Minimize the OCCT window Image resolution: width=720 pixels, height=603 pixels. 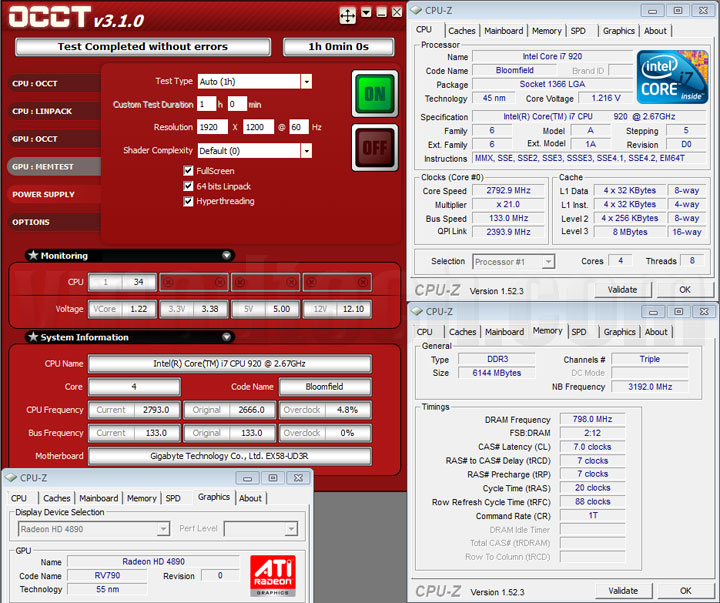click(x=381, y=12)
